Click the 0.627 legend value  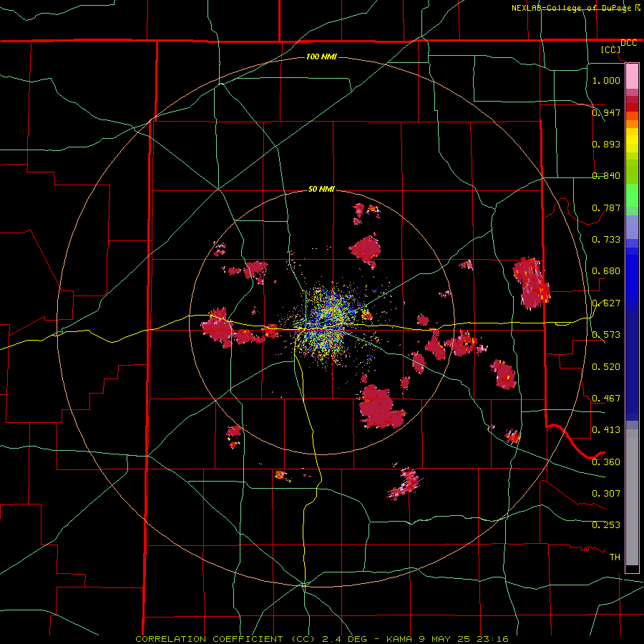[606, 303]
